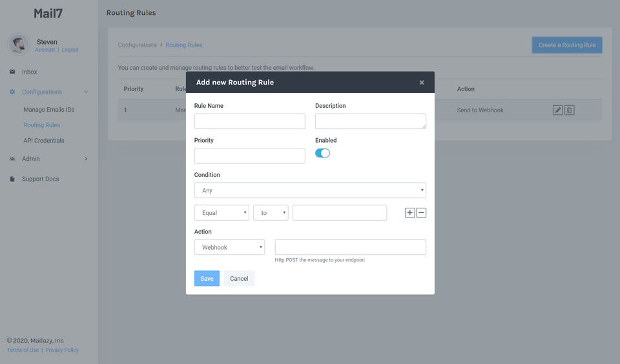Save the new routing rule
This screenshot has height=364, width=620.
[x=207, y=279]
